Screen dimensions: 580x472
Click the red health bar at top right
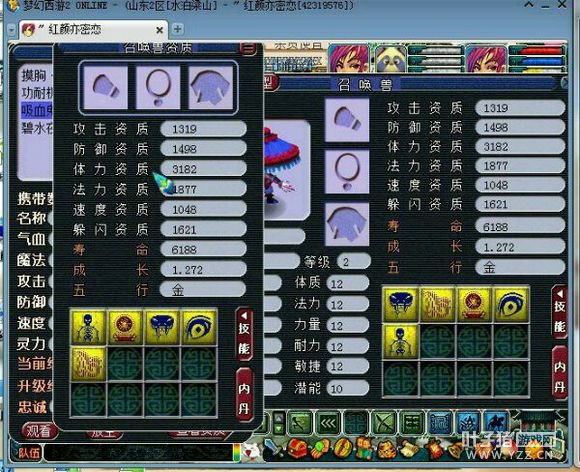click(537, 51)
